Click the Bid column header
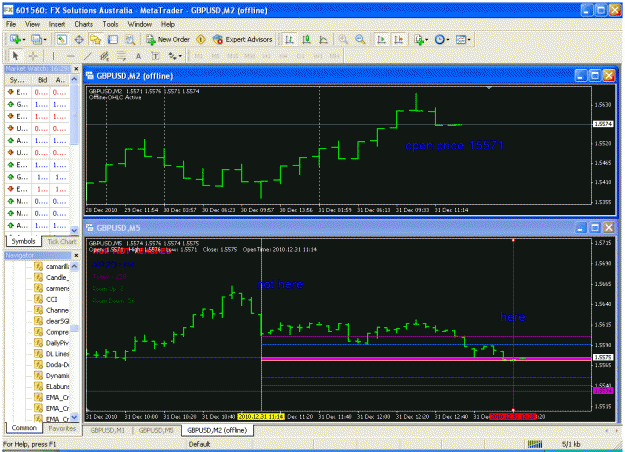Screen dimensions: 625x452 tap(43, 80)
